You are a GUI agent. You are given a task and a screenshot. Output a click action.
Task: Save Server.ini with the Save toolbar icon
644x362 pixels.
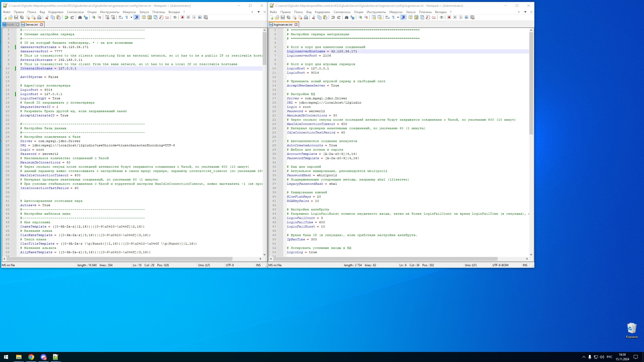click(x=16, y=17)
